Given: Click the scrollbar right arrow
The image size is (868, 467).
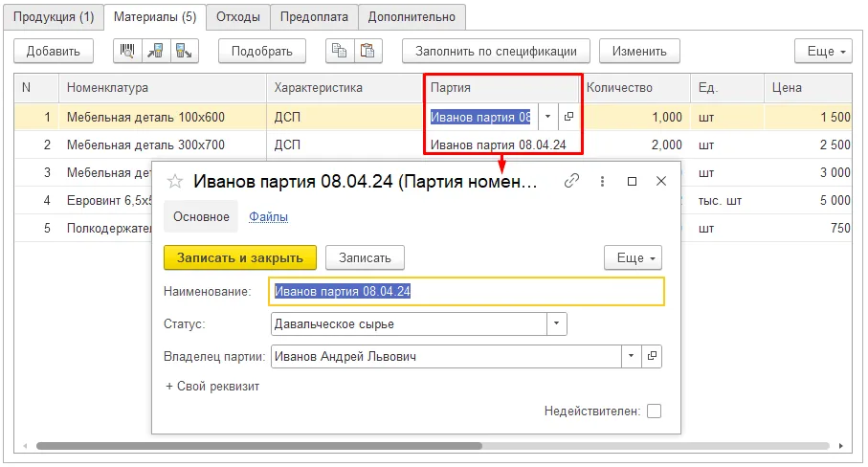Looking at the screenshot, I should 841,445.
